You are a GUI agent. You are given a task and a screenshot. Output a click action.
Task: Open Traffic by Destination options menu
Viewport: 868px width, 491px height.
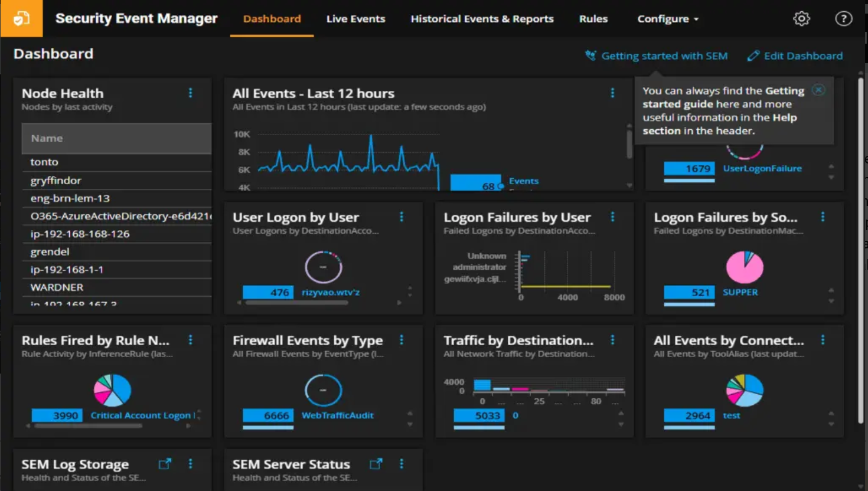612,340
